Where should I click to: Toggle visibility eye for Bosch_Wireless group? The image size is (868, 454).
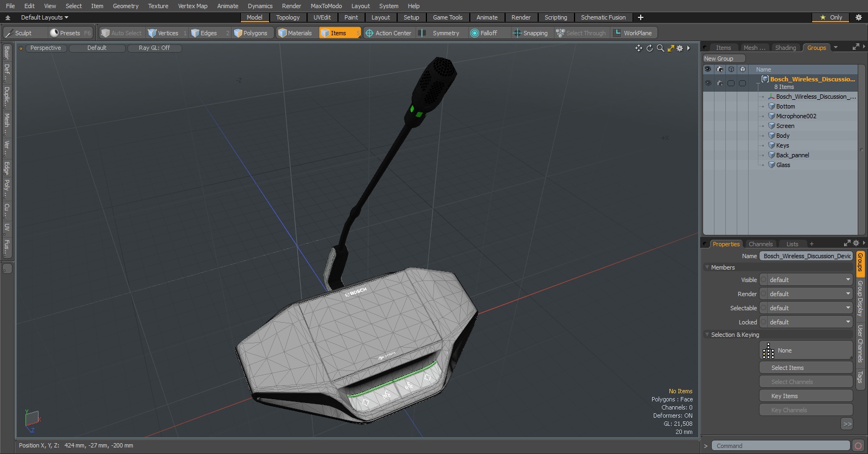pos(708,83)
